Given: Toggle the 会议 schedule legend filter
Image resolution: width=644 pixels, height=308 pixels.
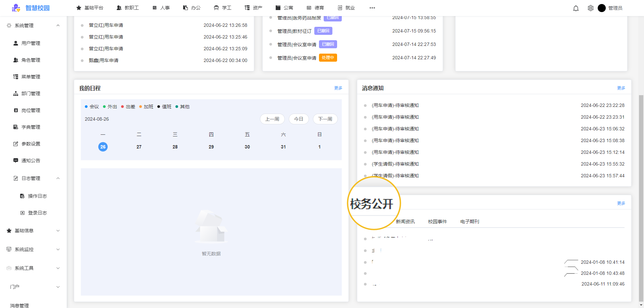Looking at the screenshot, I should [x=92, y=106].
